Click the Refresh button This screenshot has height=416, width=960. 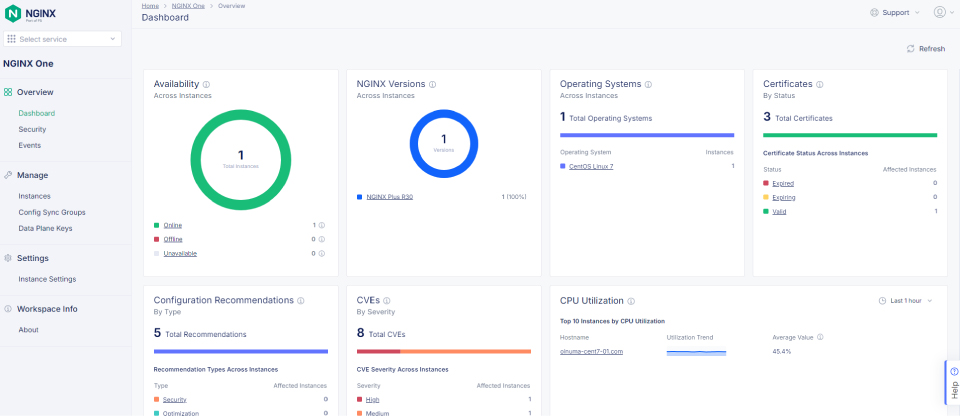click(926, 49)
